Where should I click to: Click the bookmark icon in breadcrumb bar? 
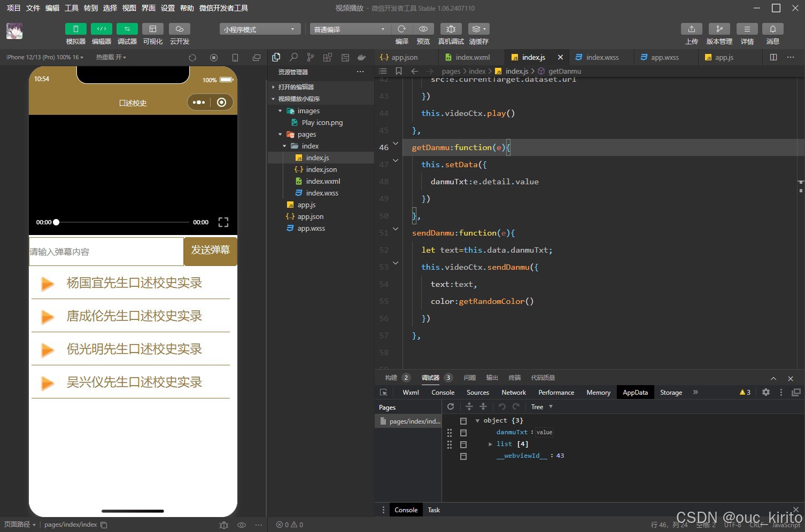tap(399, 71)
